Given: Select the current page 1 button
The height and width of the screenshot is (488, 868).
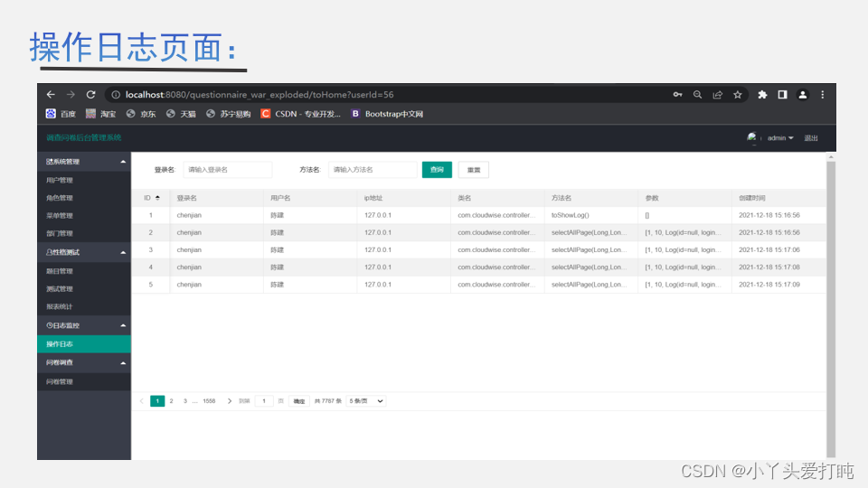Looking at the screenshot, I should 157,400.
